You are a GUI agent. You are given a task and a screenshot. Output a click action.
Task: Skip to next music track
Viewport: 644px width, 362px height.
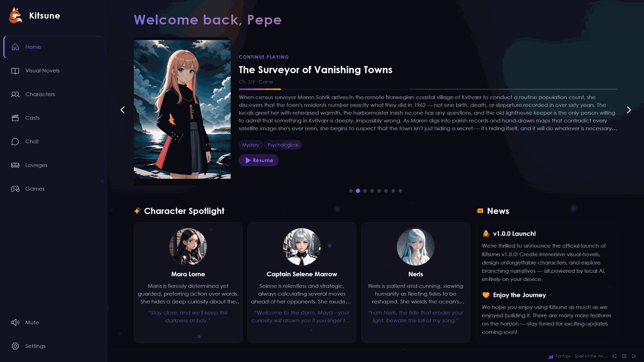[x=634, y=356]
